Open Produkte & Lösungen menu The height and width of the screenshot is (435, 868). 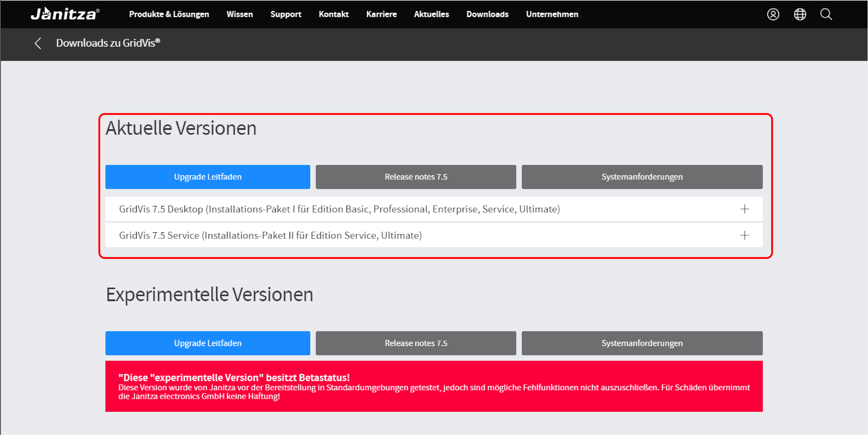click(169, 14)
